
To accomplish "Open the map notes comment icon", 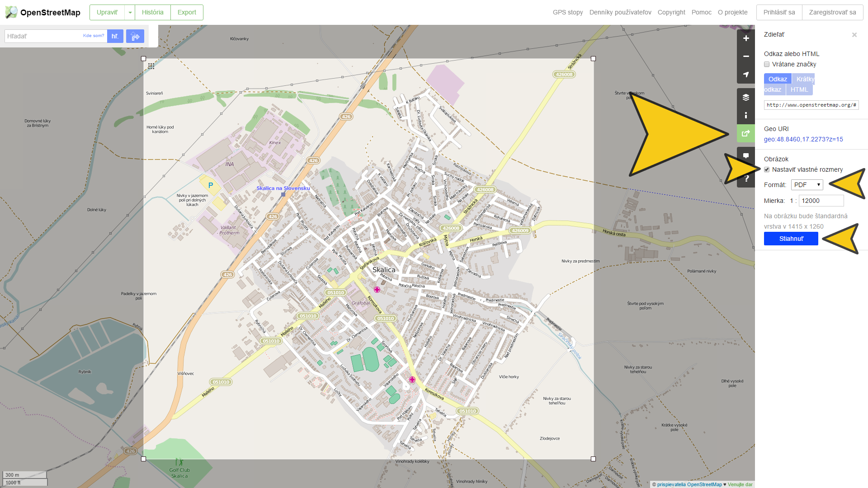I will click(x=746, y=156).
